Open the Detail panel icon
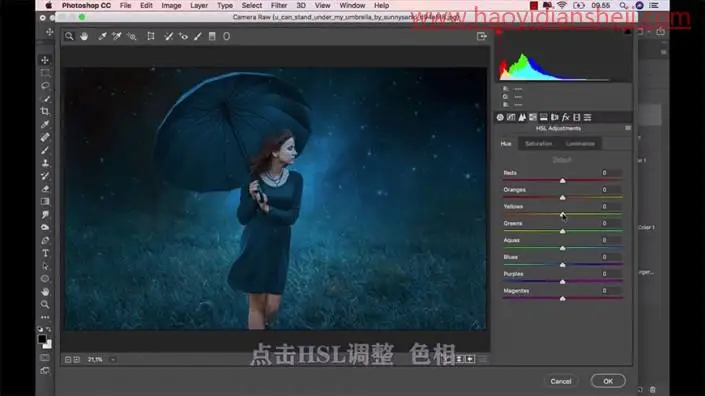 pos(522,117)
